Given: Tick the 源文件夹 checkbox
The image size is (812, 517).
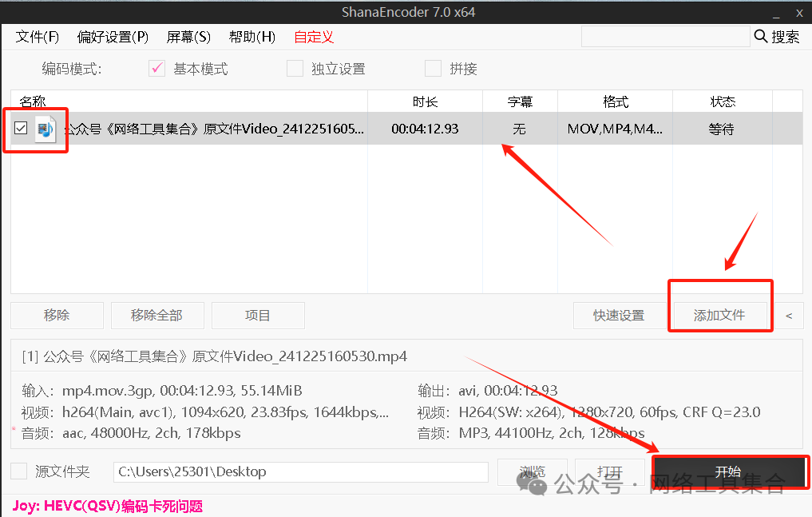Looking at the screenshot, I should pyautogui.click(x=19, y=471).
